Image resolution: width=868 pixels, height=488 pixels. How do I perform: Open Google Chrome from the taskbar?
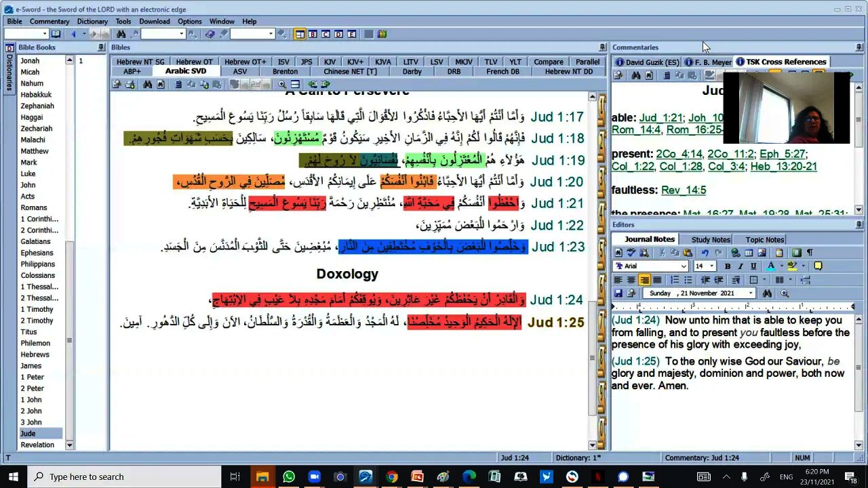(391, 476)
